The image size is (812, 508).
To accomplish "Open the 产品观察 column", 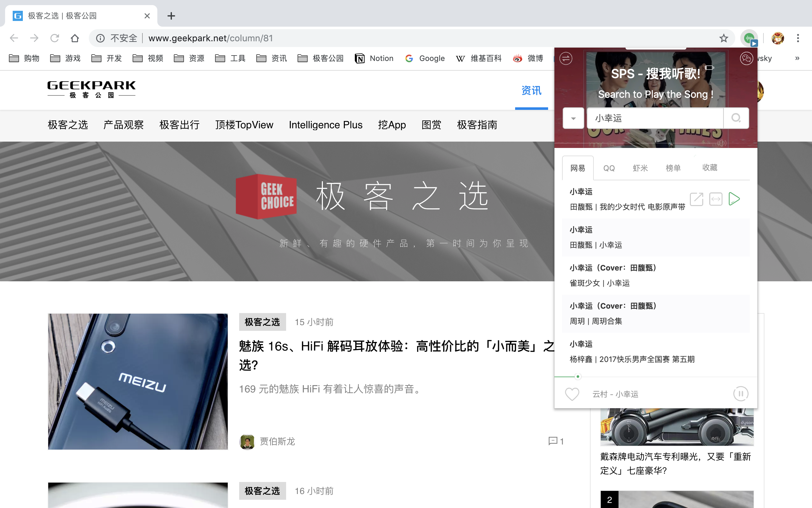I will 123,125.
